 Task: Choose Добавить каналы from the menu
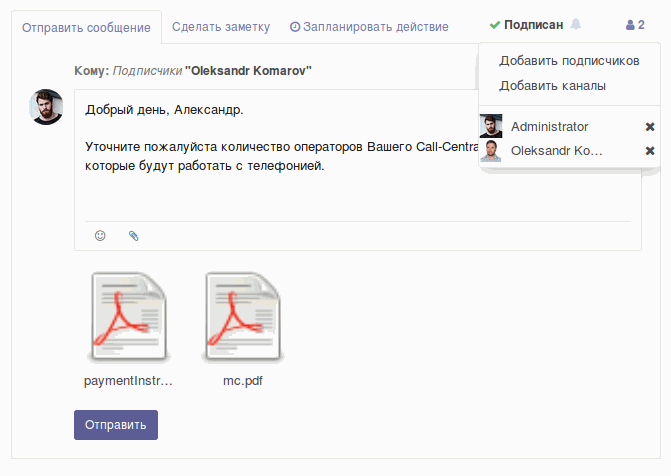pyautogui.click(x=552, y=86)
